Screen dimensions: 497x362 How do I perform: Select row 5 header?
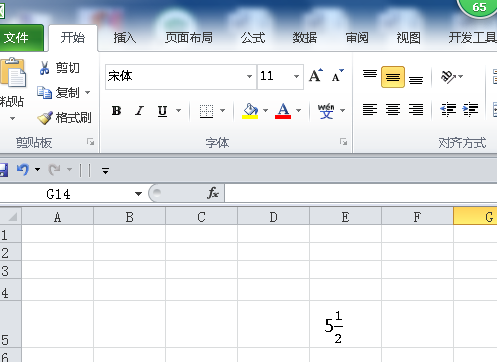tap(10, 324)
